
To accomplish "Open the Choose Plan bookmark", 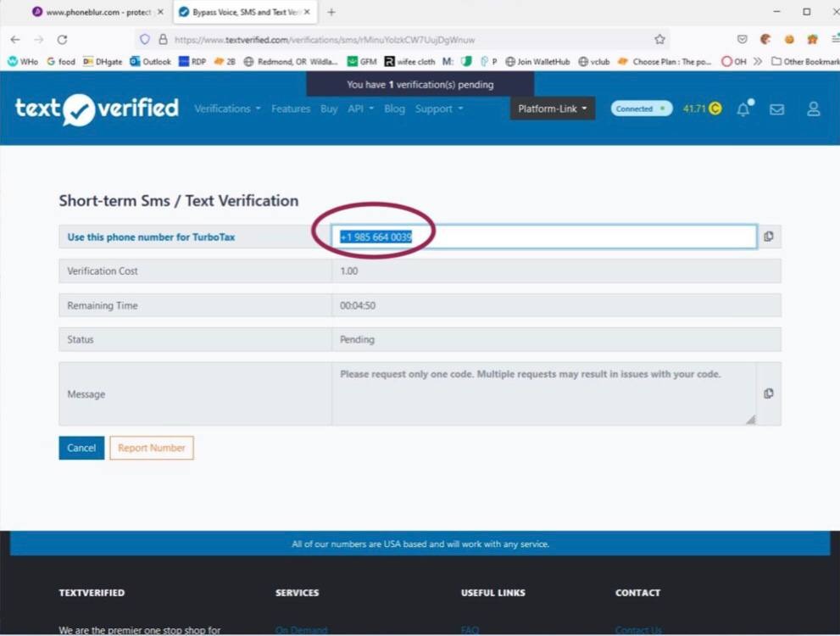I will point(665,62).
